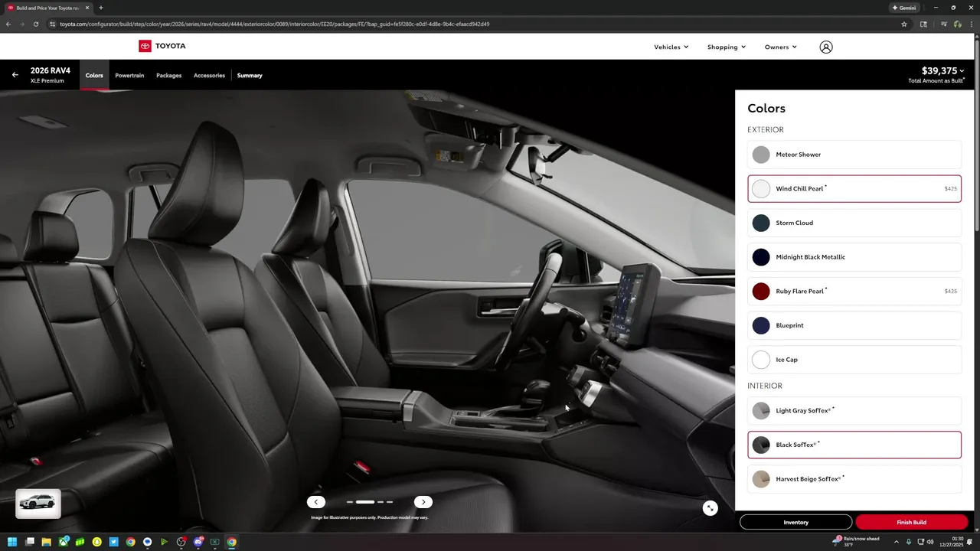Open the weather widget showing Rain/snow ahead
Viewport: 980px width, 551px height.
click(x=856, y=541)
